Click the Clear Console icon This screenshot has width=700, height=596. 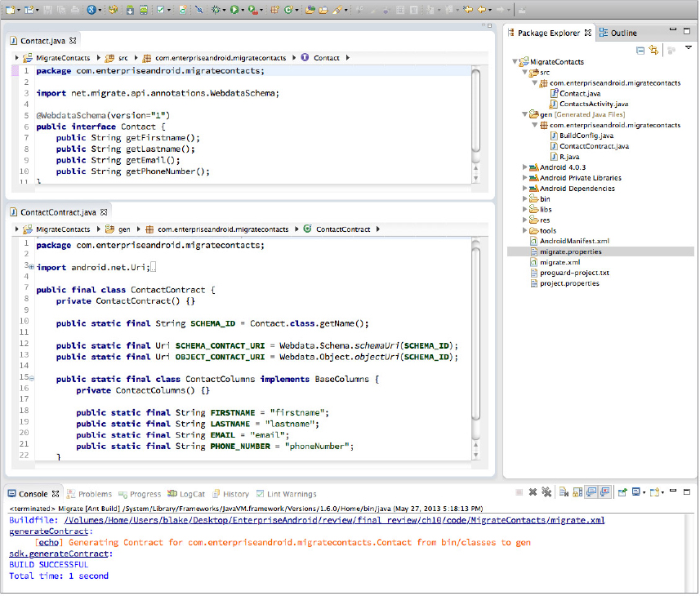(562, 492)
